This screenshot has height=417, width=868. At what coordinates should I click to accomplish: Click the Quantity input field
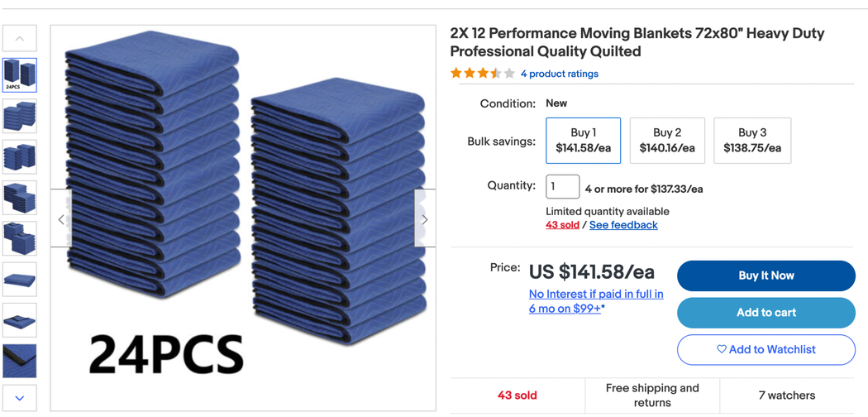point(562,187)
